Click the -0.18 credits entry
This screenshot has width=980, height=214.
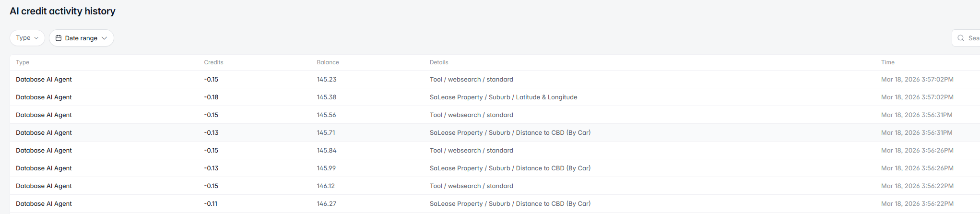pos(211,97)
